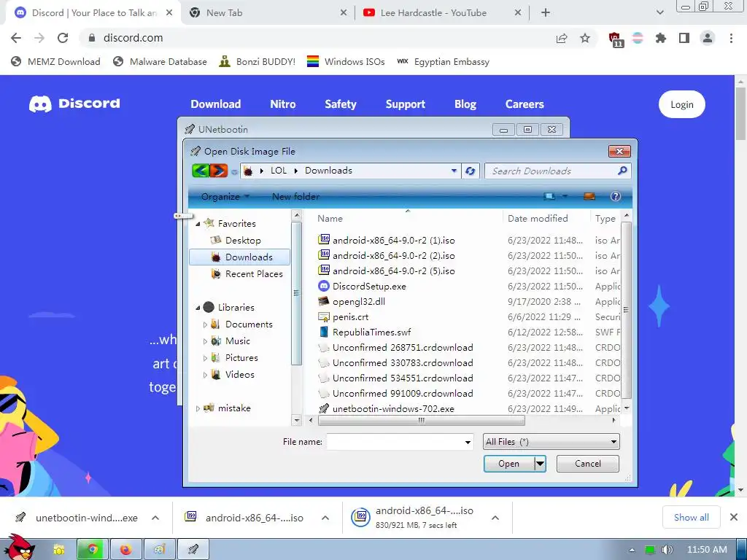Open the Malware Database bookmark

click(x=160, y=61)
